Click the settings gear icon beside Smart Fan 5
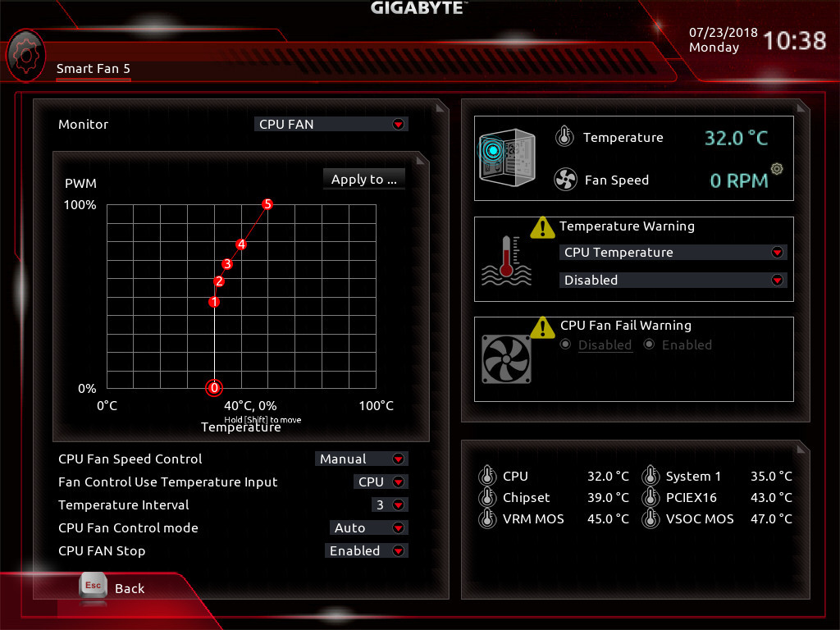 (x=25, y=55)
